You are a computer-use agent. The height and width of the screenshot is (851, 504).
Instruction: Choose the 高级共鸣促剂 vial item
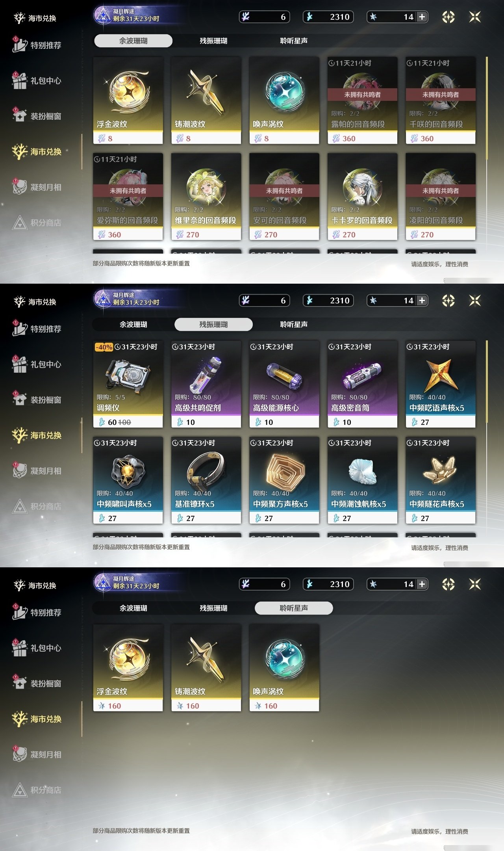coord(206,385)
